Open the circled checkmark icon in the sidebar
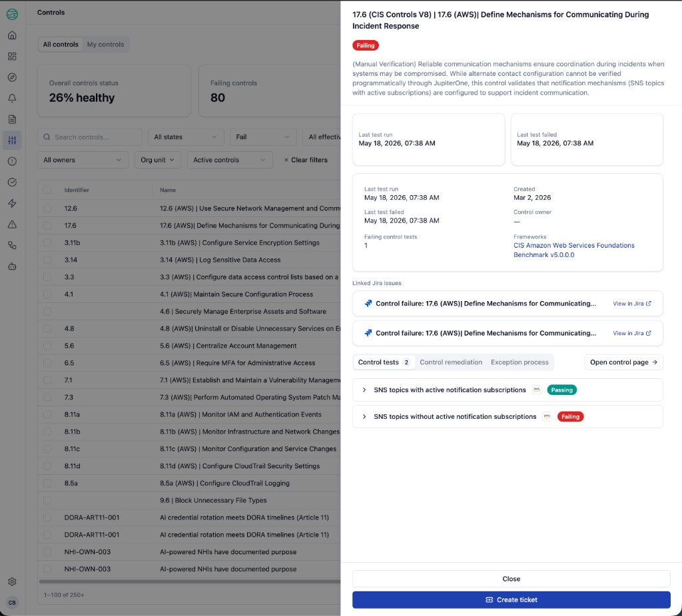 (x=12, y=182)
